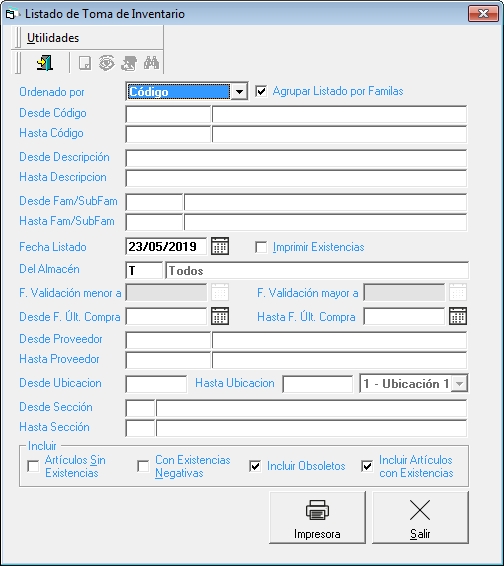Click the exit door toolbar icon
The width and height of the screenshot is (504, 566).
click(x=45, y=63)
